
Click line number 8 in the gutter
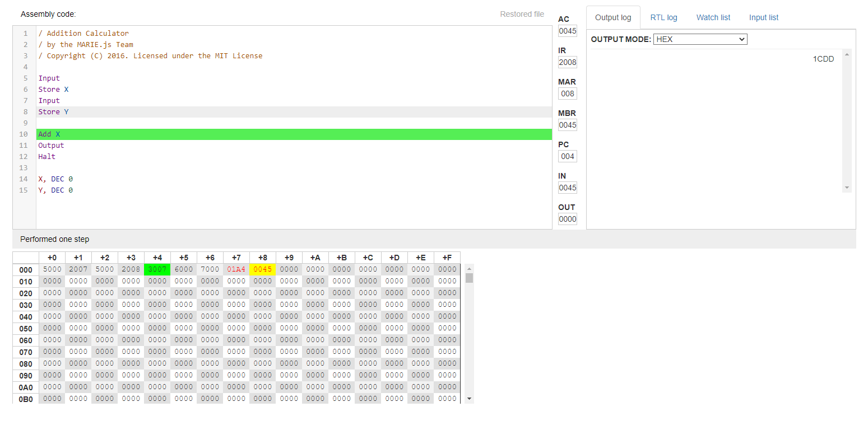26,112
